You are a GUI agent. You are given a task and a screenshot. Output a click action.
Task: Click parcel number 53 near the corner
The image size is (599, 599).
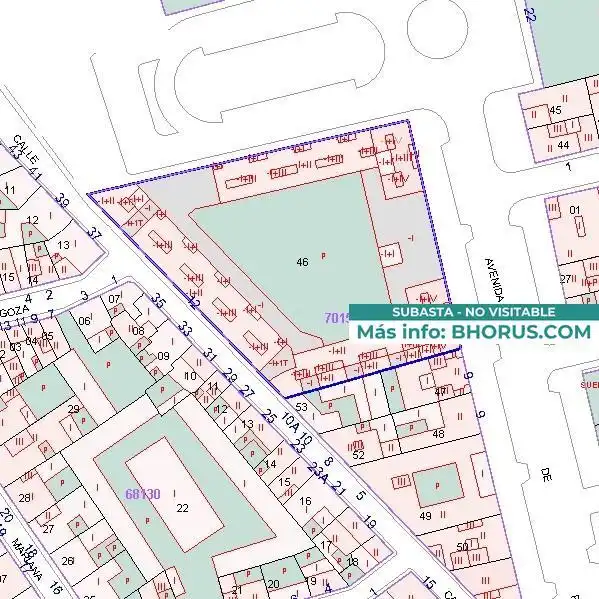tap(301, 407)
